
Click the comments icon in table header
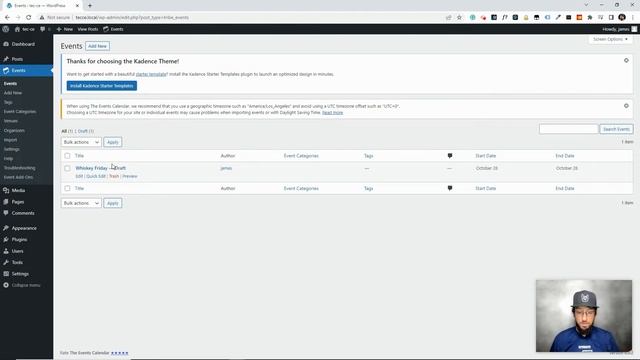coord(450,156)
